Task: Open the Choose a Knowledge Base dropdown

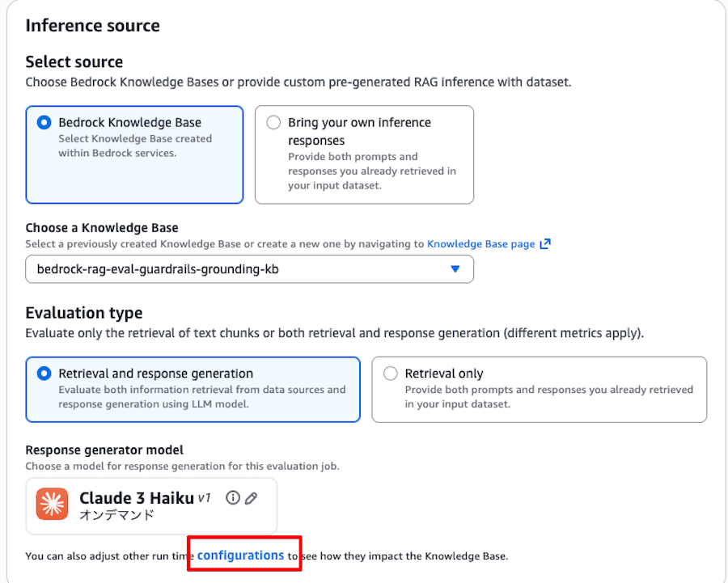Action: (249, 269)
